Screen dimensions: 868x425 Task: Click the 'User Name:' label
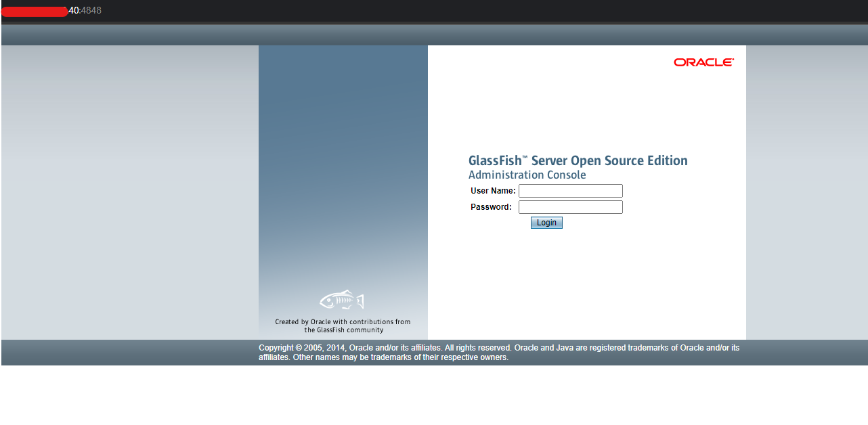click(493, 191)
